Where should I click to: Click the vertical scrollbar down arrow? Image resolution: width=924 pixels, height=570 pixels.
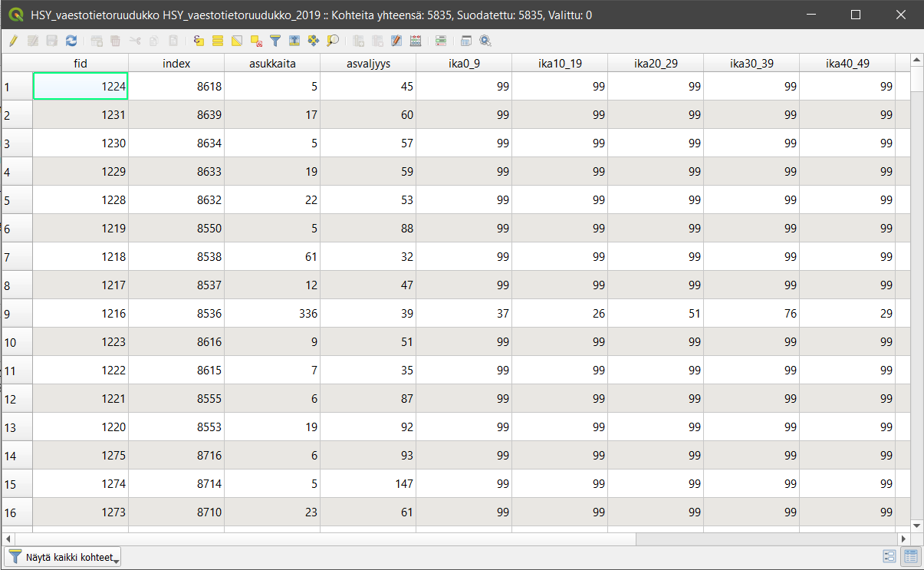916,526
